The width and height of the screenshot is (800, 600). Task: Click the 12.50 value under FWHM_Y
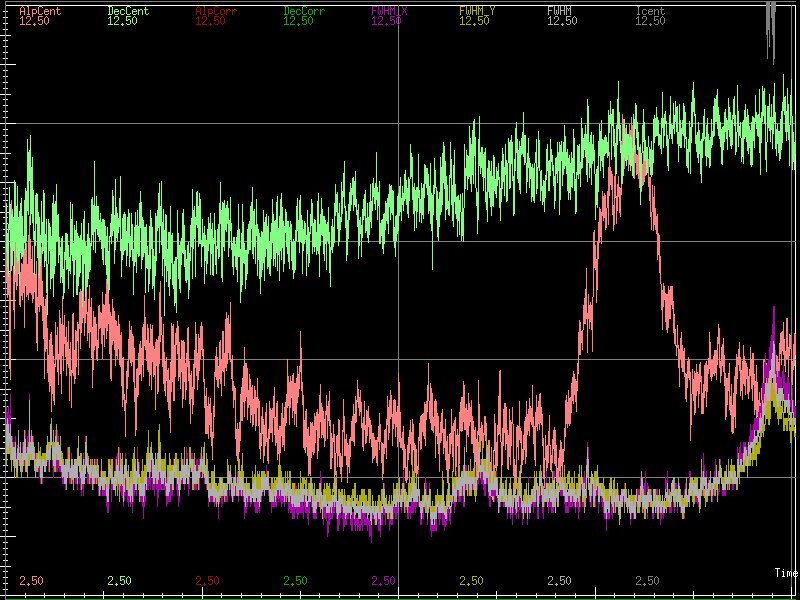coord(474,21)
